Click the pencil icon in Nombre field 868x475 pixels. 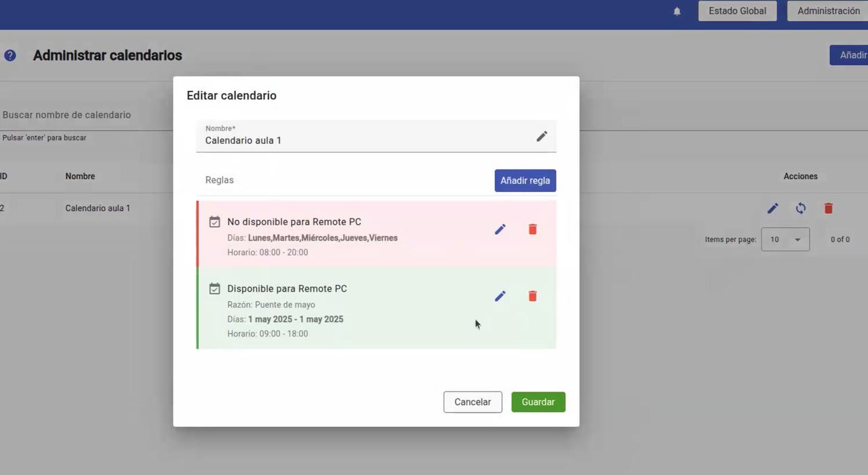pyautogui.click(x=542, y=136)
